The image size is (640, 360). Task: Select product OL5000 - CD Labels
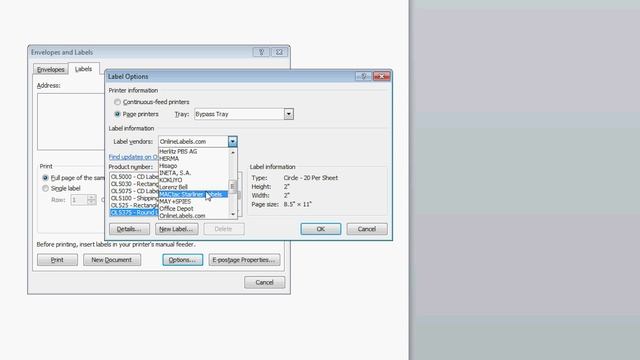134,177
